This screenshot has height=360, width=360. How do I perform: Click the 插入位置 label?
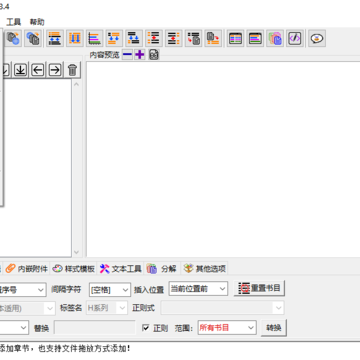tap(149, 290)
